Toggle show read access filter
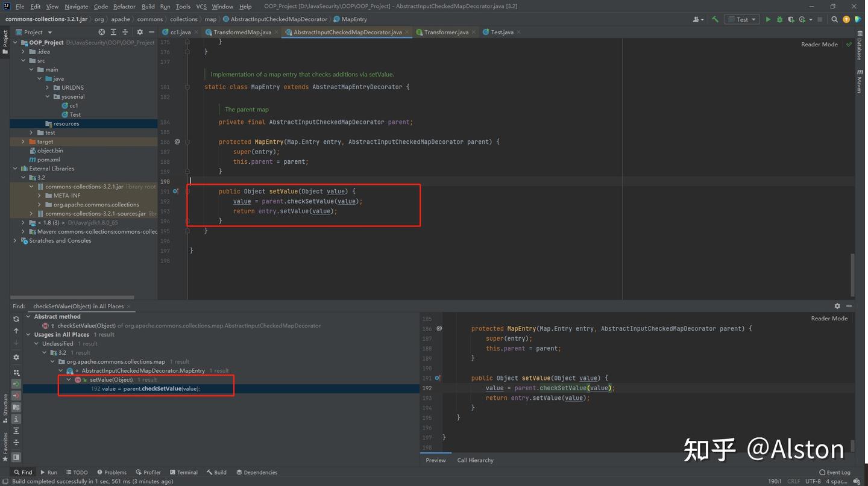Screen dimensions: 868x486 pos(16,384)
